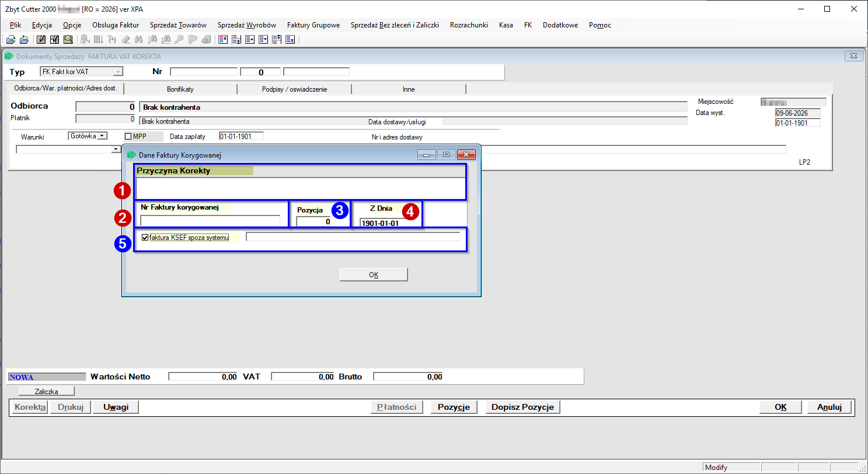Open the Warunki Gotówka dropdown
This screenshot has width=868, height=474.
pos(102,135)
